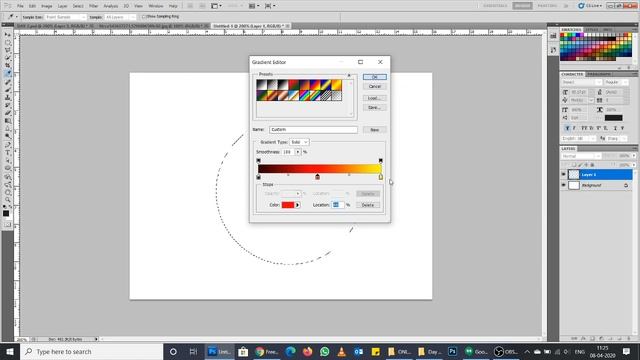Screen dimensions: 640x360
Task: Open VLC media player from taskbar
Action: (x=341, y=351)
